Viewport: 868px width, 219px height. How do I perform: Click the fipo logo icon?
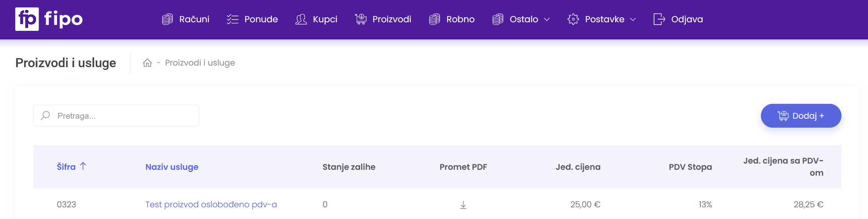27,19
